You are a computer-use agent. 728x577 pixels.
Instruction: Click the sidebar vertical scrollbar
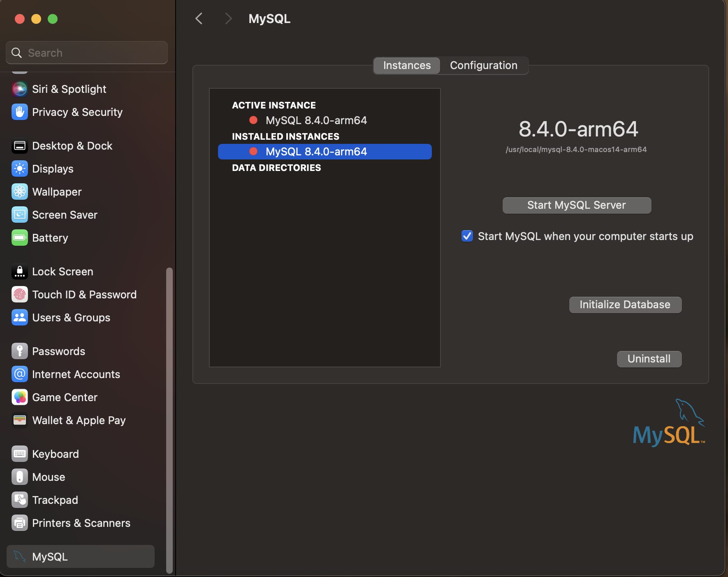point(169,420)
